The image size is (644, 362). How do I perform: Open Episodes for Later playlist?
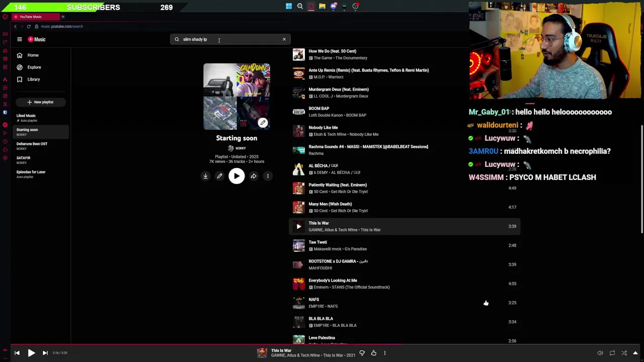coord(40,174)
